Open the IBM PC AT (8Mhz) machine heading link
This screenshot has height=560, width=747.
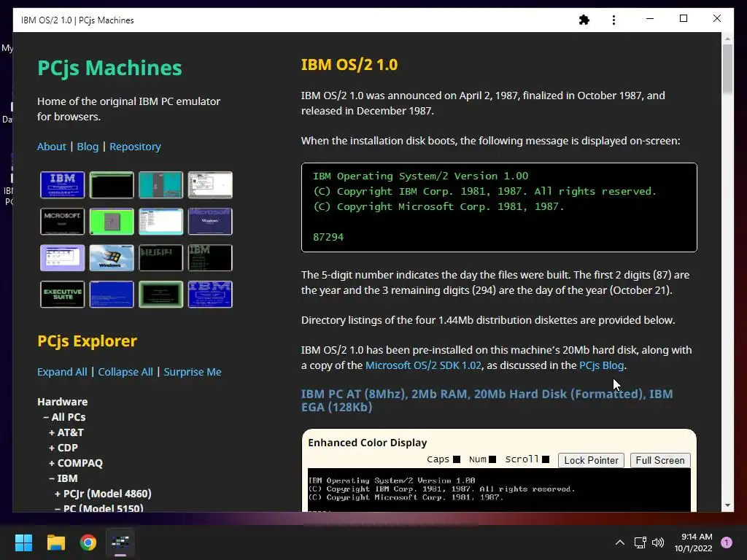(x=487, y=400)
